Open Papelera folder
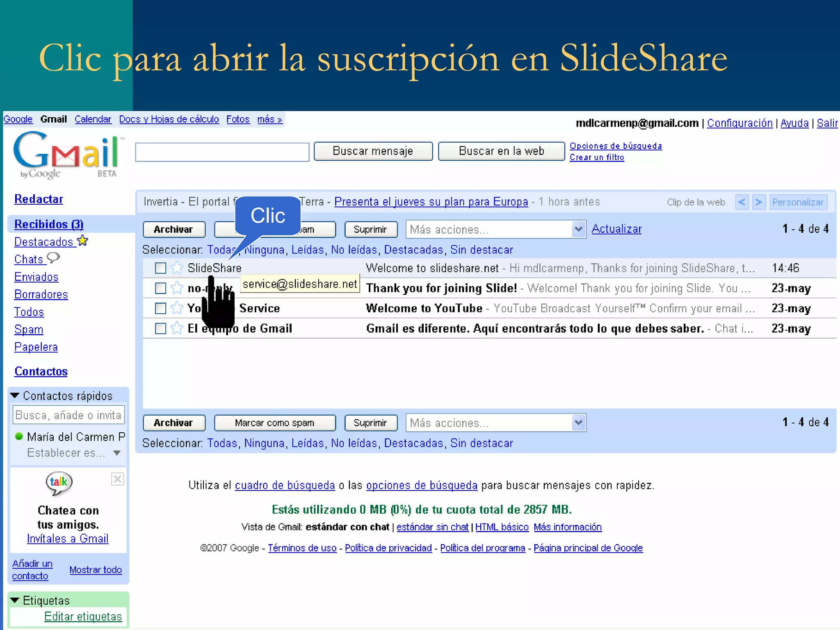This screenshot has width=840, height=630. [36, 347]
